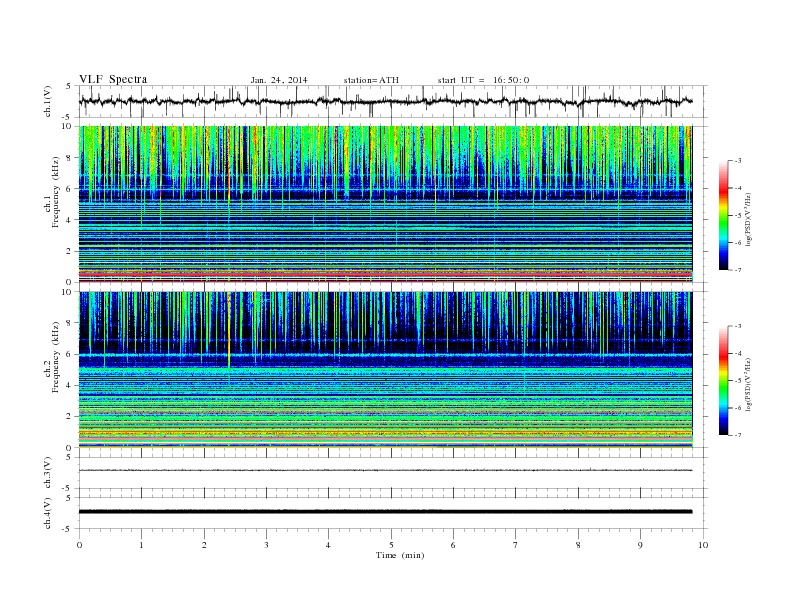Screen dimensions: 792x612
Task: Click the "4" kHz tick on ch.1 spectrogram axis
Action: pyautogui.click(x=69, y=220)
